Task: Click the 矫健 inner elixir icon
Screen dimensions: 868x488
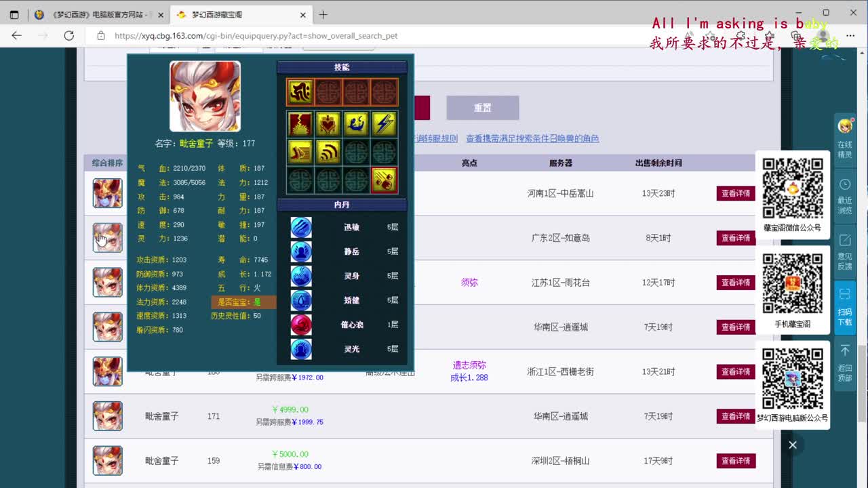Action: point(301,300)
